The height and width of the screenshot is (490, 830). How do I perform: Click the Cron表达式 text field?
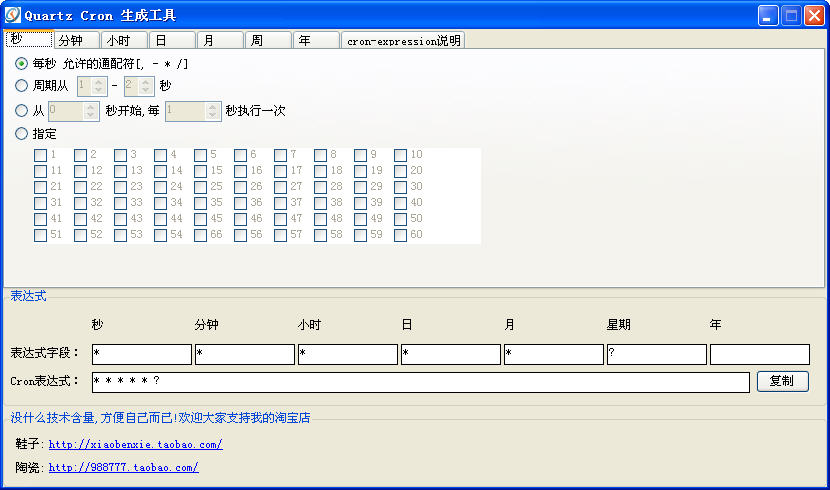[420, 382]
